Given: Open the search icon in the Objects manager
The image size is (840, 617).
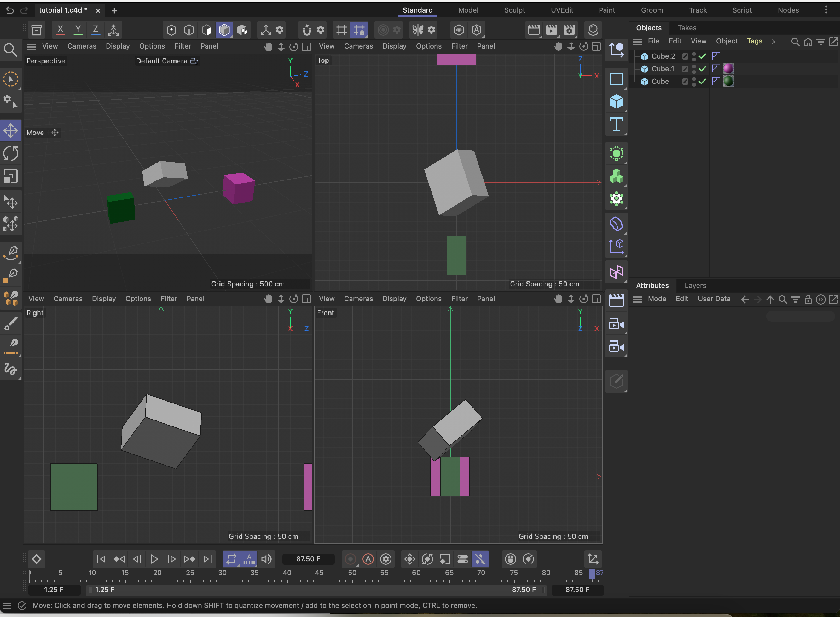Looking at the screenshot, I should (x=795, y=42).
